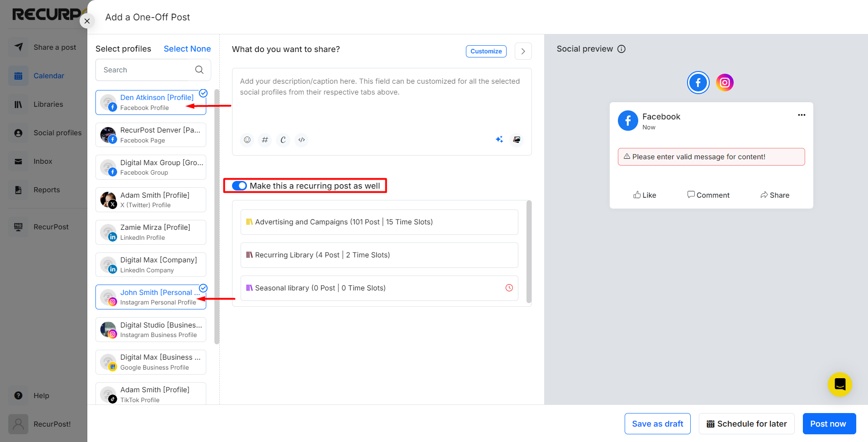Click Share in Facebook preview
This screenshot has height=442, width=868.
coord(775,195)
